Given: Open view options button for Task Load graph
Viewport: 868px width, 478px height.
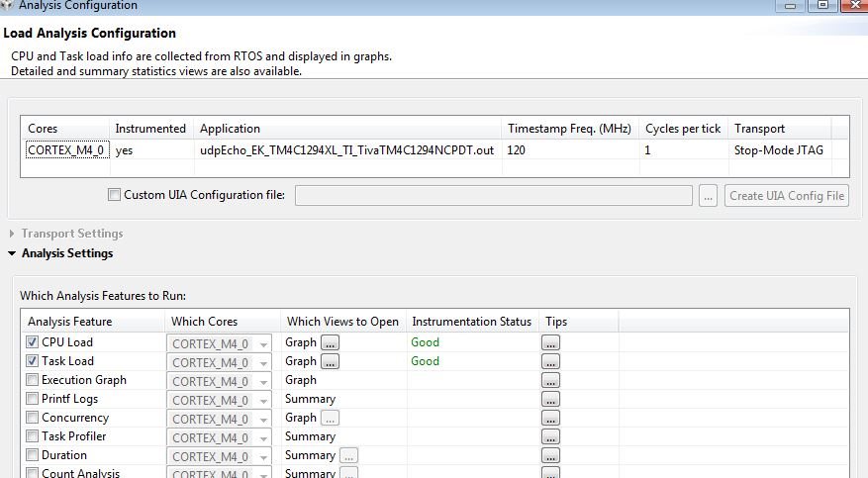Looking at the screenshot, I should [x=330, y=361].
